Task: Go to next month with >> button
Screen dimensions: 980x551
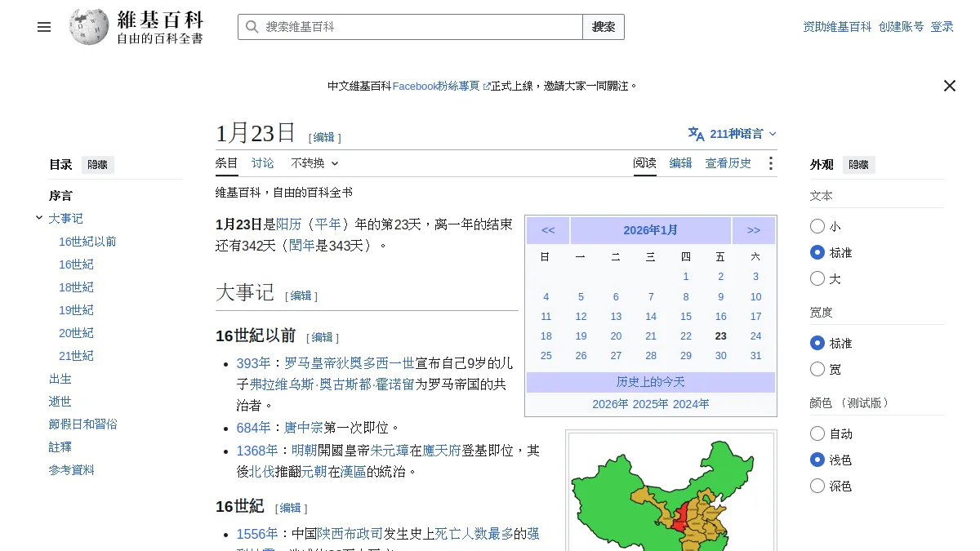Action: click(x=754, y=230)
